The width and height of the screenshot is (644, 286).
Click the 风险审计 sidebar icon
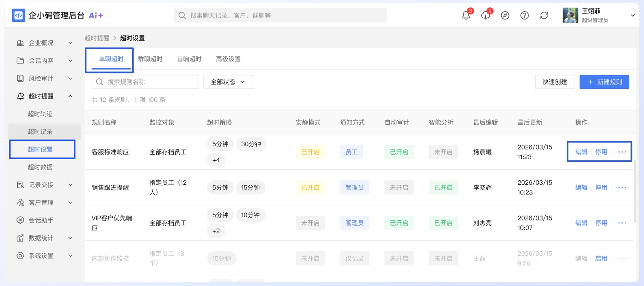tap(20, 78)
